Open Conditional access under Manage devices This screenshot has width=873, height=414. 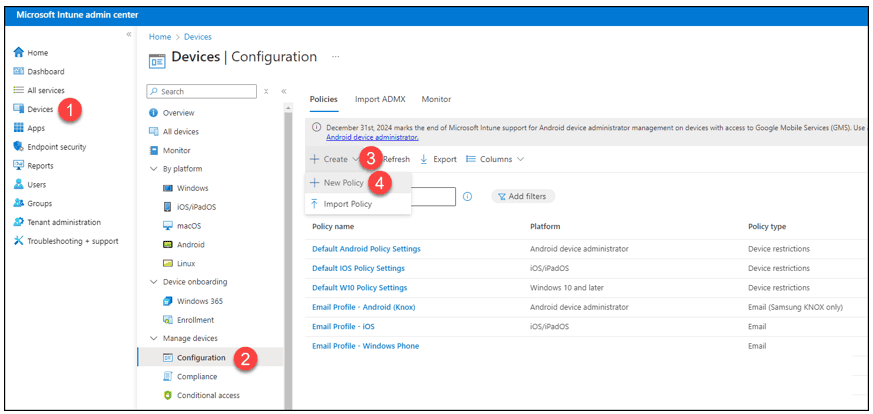click(201, 396)
